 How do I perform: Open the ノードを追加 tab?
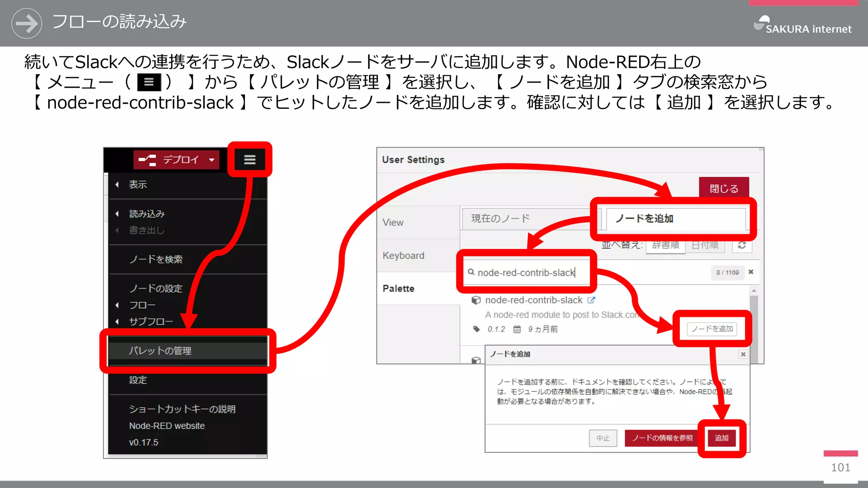click(x=676, y=219)
